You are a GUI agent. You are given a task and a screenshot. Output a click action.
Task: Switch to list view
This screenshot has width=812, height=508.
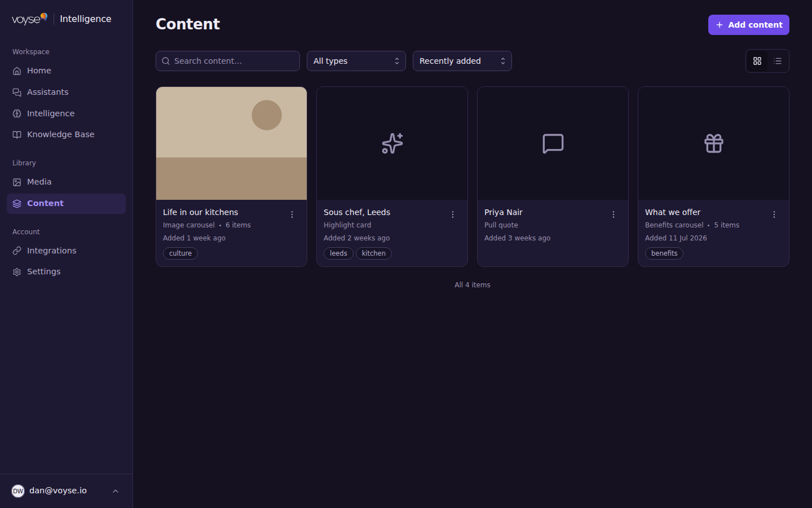coord(778,61)
